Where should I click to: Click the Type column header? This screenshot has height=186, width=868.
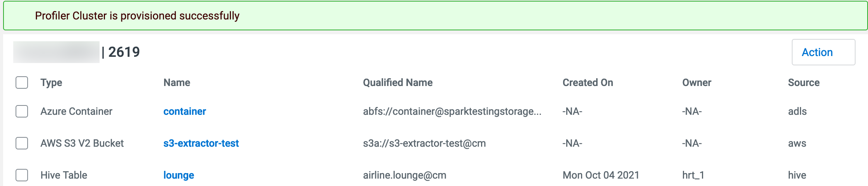click(x=51, y=82)
